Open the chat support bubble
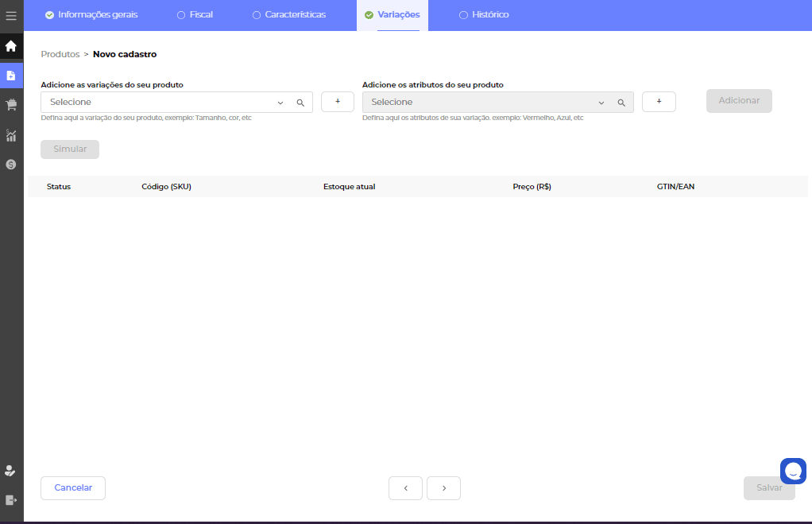Screen dimensions: 812x524 point(793,472)
